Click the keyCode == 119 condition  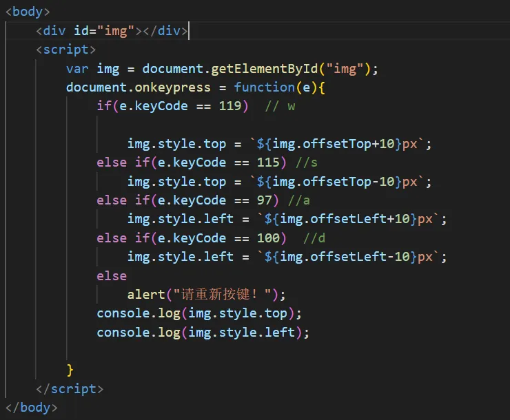[x=172, y=106]
